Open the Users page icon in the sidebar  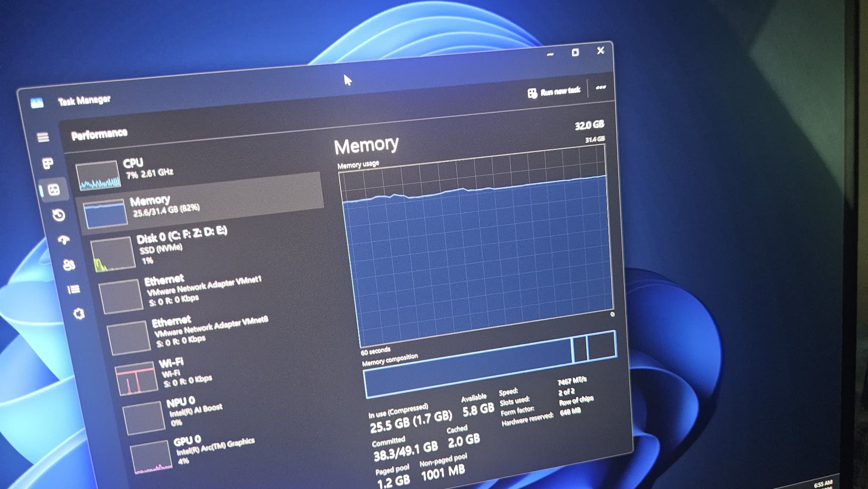click(70, 265)
